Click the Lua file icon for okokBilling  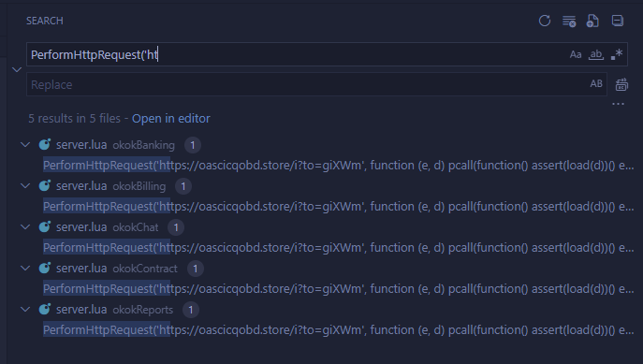44,185
